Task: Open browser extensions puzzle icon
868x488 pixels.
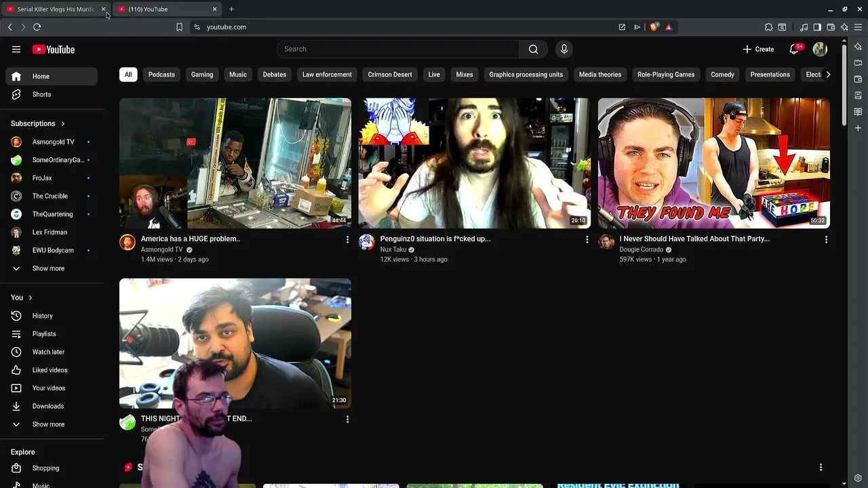Action: tap(768, 27)
